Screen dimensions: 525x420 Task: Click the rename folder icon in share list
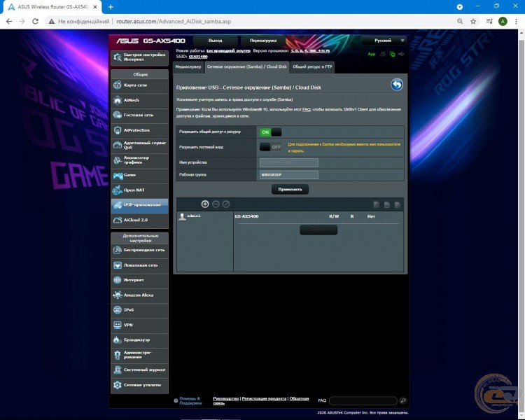[398, 204]
